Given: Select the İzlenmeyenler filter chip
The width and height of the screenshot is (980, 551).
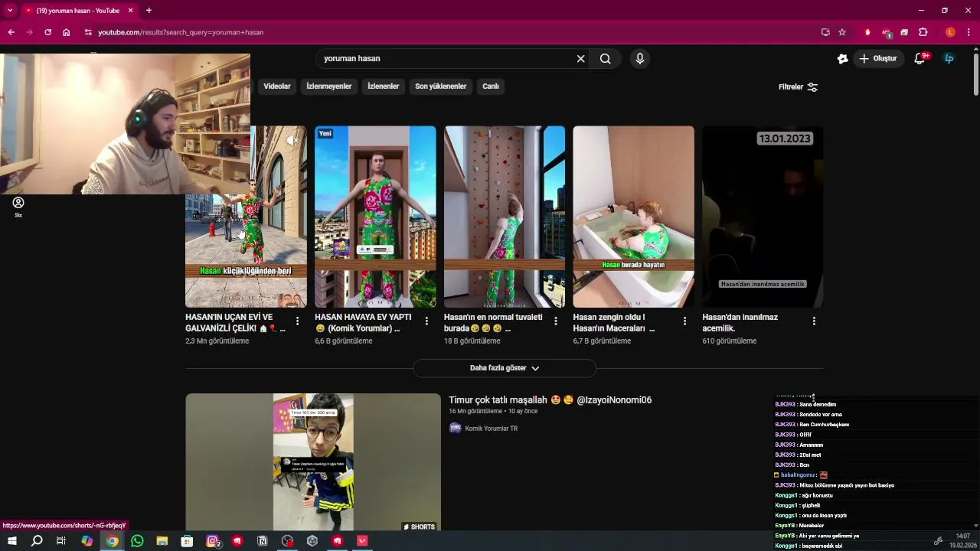Looking at the screenshot, I should 329,86.
